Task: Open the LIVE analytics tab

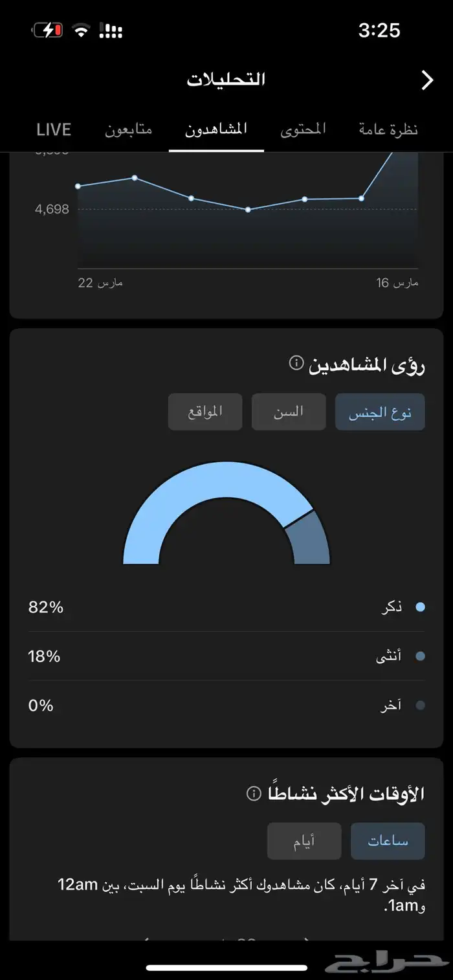Action: tap(54, 129)
